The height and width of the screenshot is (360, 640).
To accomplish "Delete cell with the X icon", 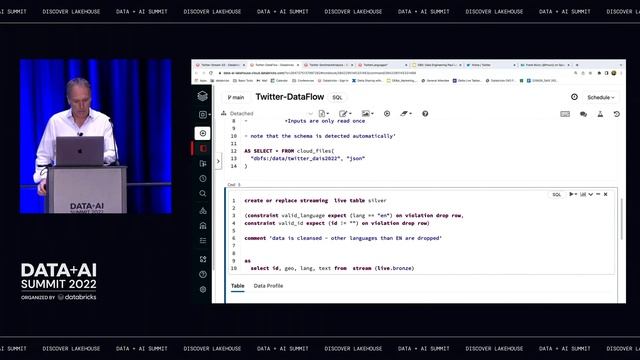I will click(x=606, y=194).
